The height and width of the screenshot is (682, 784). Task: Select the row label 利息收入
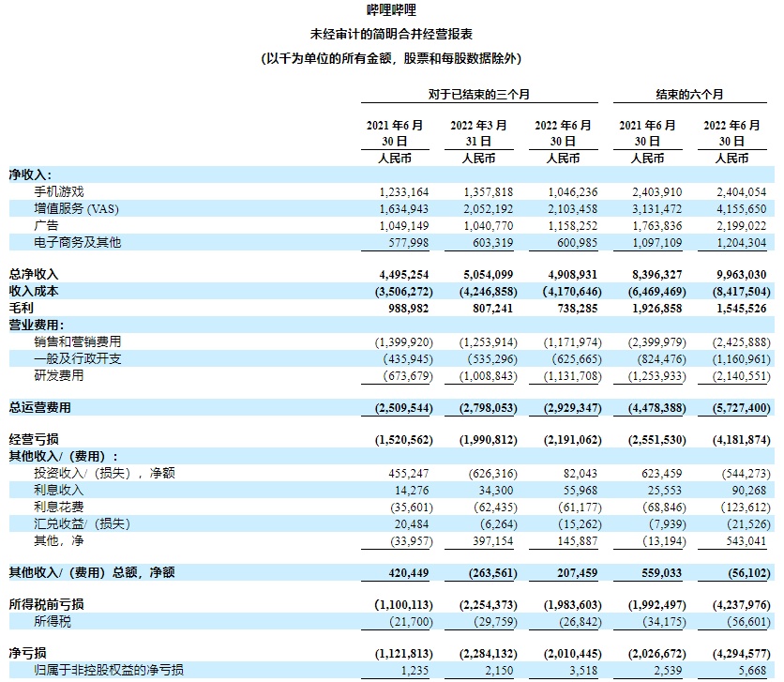point(59,490)
